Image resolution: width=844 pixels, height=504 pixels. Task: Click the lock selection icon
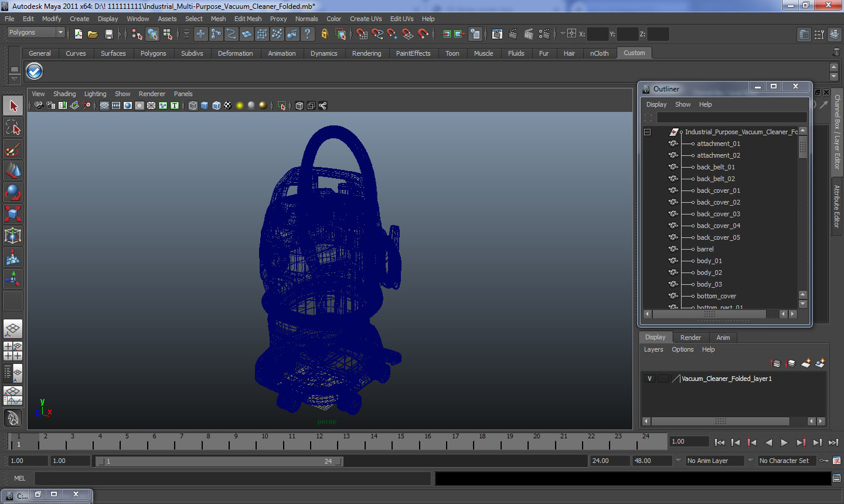pos(324,34)
